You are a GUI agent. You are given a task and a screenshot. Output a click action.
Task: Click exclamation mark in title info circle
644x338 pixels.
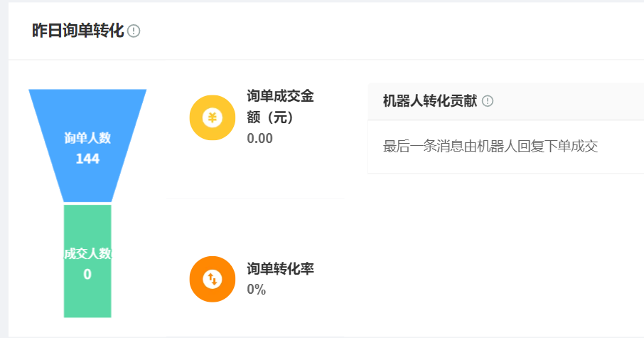(x=134, y=31)
